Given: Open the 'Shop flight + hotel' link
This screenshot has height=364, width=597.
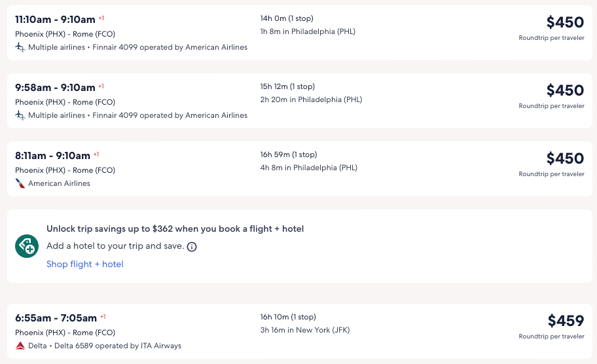Looking at the screenshot, I should tap(84, 264).
